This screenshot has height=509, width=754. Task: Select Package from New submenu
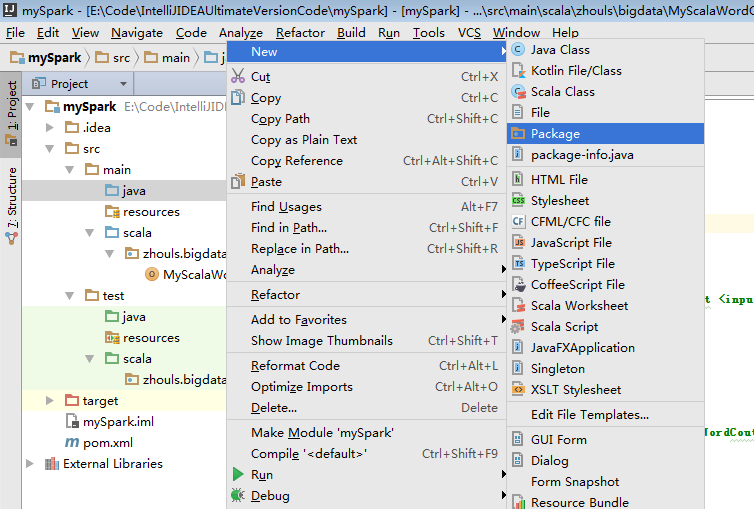(x=605, y=134)
